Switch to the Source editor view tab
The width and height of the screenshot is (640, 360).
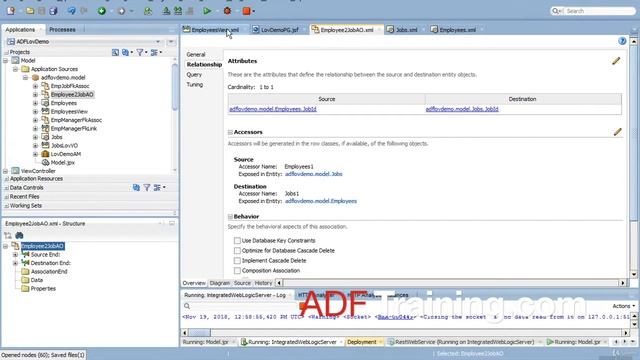tap(242, 283)
